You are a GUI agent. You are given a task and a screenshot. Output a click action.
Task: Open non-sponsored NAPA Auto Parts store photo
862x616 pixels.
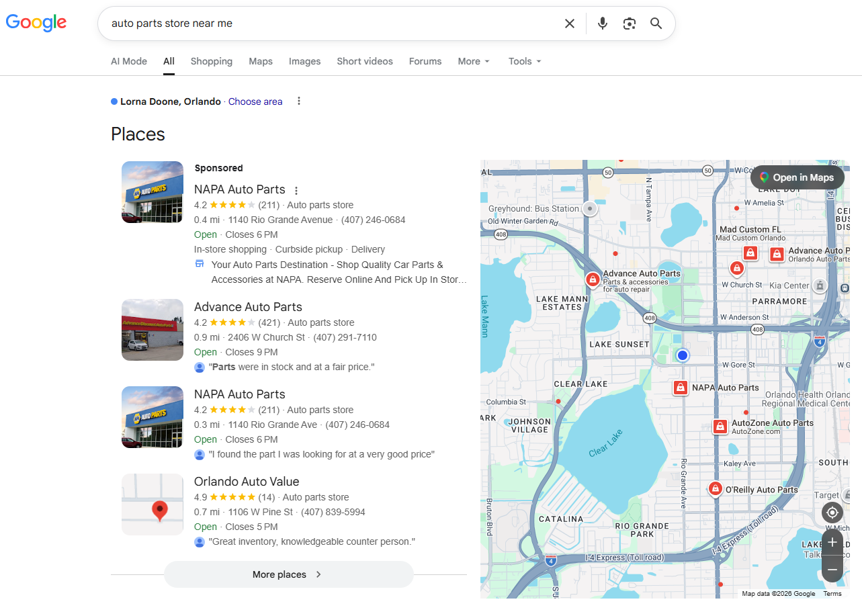[153, 417]
